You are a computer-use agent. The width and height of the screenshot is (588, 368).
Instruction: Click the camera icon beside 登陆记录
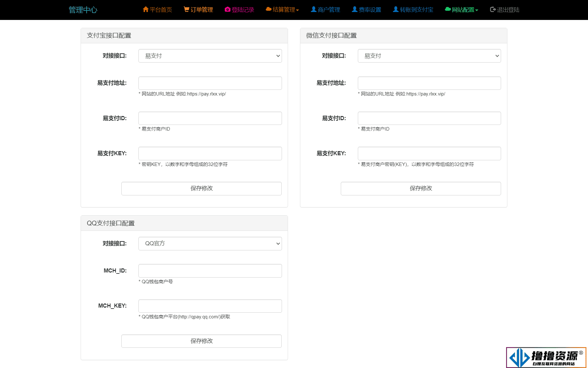pos(228,9)
